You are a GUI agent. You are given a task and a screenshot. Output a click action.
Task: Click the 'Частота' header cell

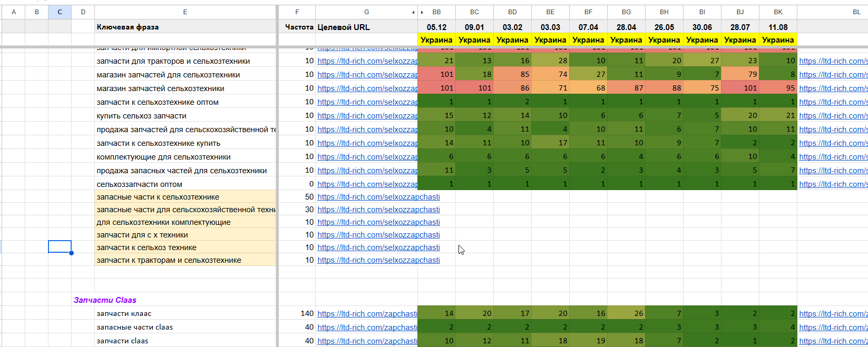tap(297, 27)
